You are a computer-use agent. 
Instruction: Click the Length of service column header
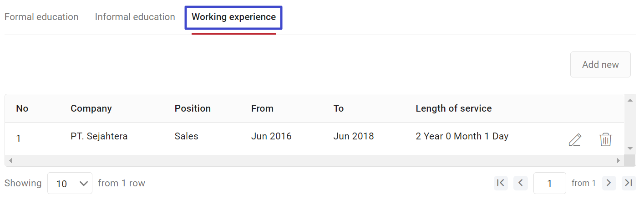point(454,108)
